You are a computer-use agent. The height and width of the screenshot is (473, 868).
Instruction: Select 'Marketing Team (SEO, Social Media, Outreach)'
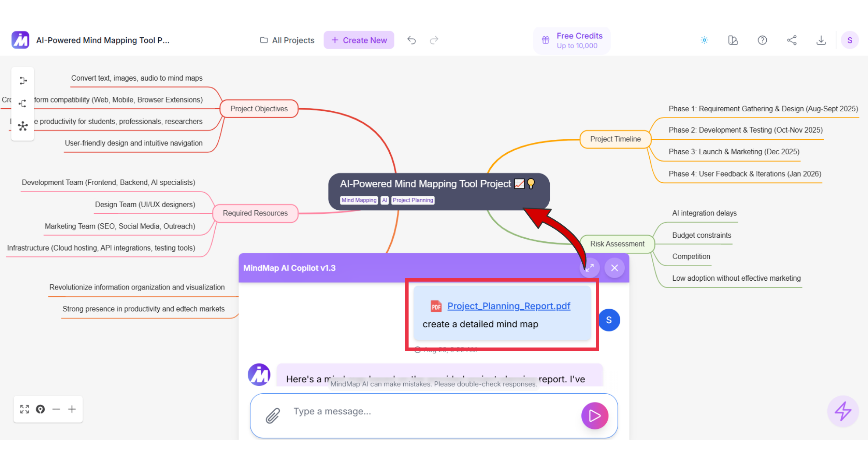point(120,226)
